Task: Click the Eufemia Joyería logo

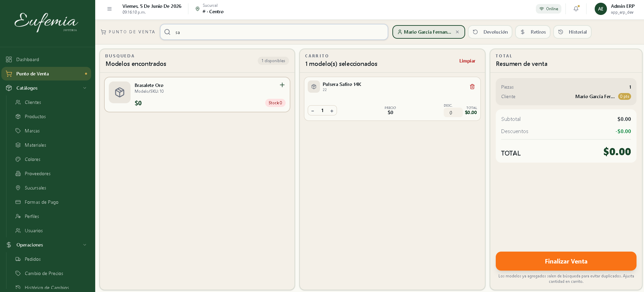Action: coord(47,22)
